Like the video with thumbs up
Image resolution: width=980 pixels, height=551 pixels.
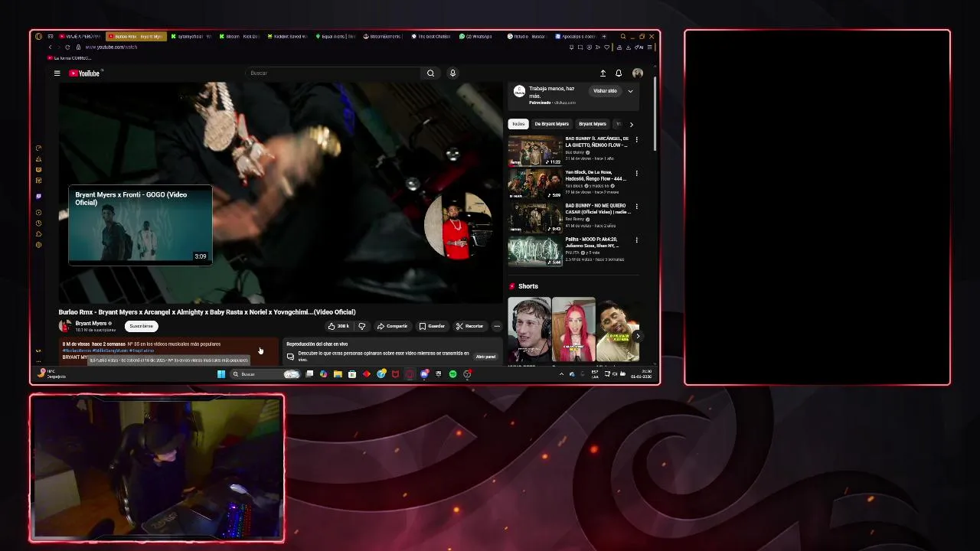click(338, 326)
